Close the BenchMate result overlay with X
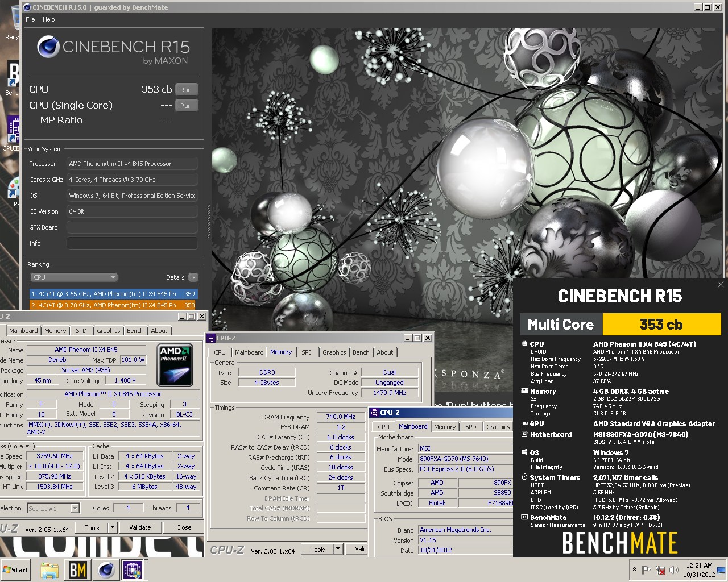Viewport: 728px width, 582px height. pyautogui.click(x=721, y=285)
